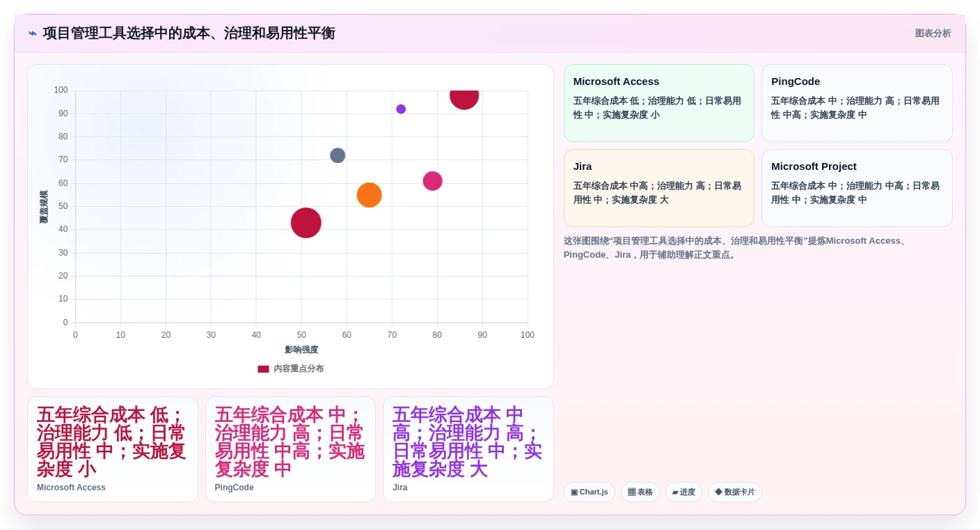Image resolution: width=980 pixels, height=530 pixels.
Task: Click the large crimson bubble in the chart's middle
Action: [306, 223]
